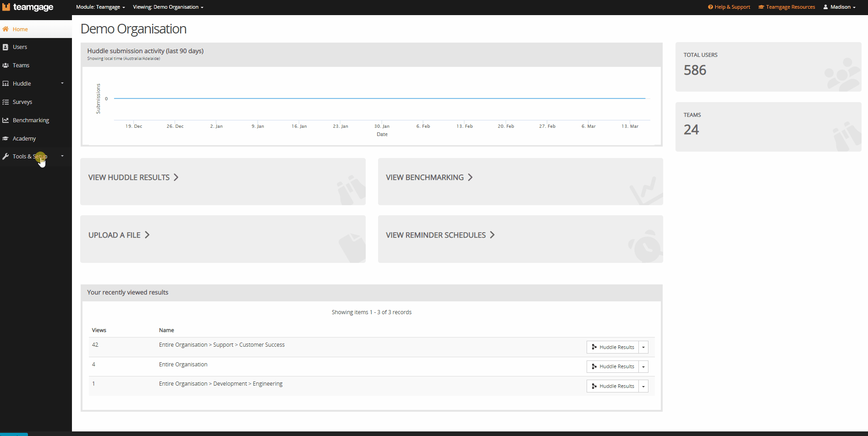Click the user profile icon beside Madison
Image resolution: width=868 pixels, height=436 pixels.
[826, 7]
